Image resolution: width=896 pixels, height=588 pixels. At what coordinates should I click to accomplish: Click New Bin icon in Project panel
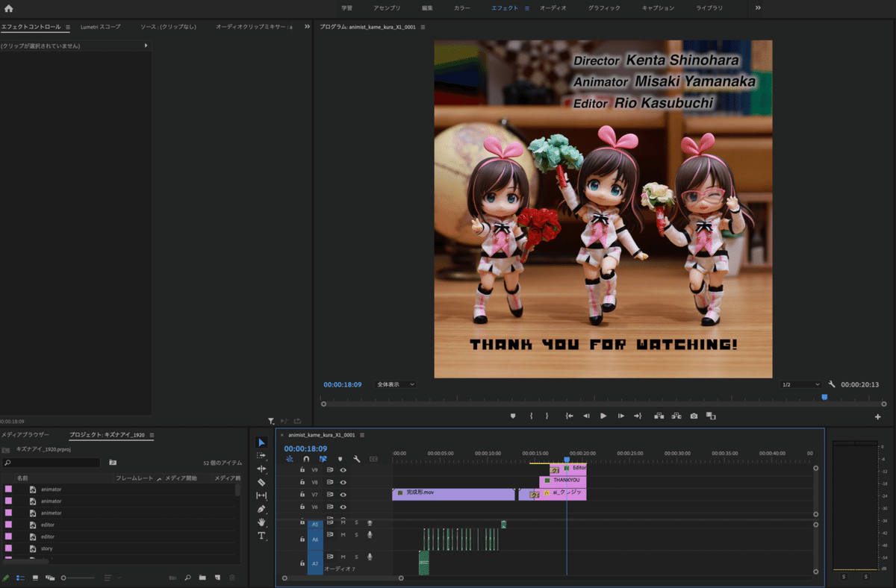pos(202,578)
